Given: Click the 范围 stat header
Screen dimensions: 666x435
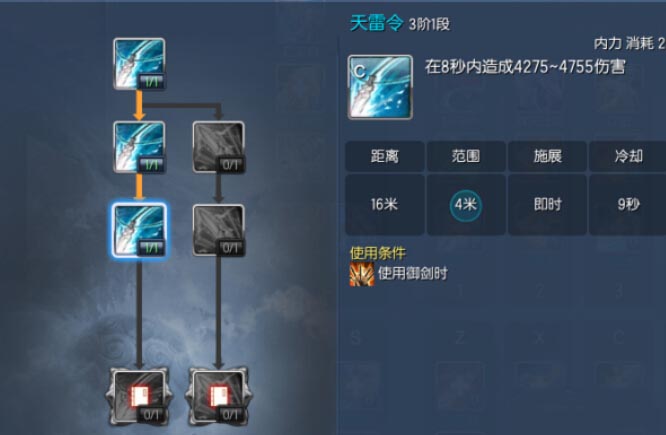Looking at the screenshot, I should click(x=466, y=156).
